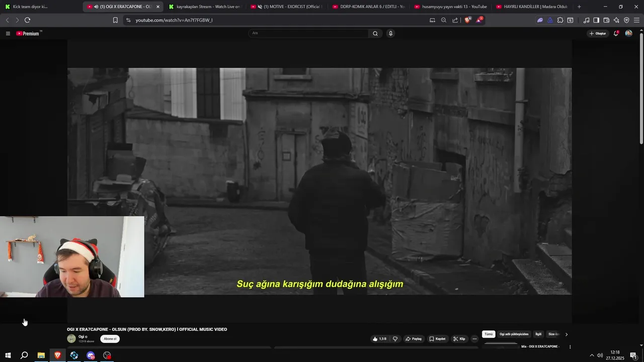Show more filter chips with right chevron

[x=566, y=334]
